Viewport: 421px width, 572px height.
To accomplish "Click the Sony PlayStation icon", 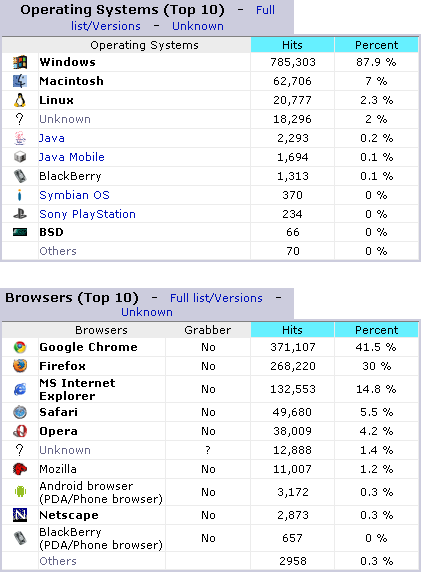I will tap(20, 214).
